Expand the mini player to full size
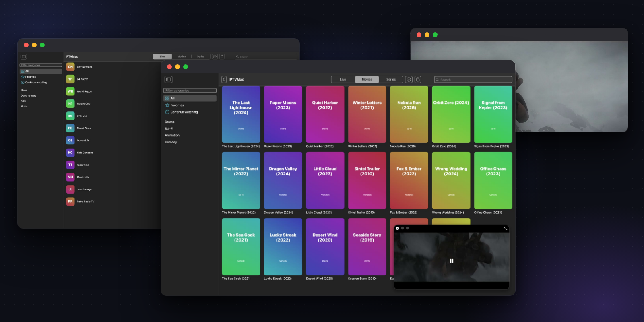This screenshot has height=322, width=644. pyautogui.click(x=506, y=228)
